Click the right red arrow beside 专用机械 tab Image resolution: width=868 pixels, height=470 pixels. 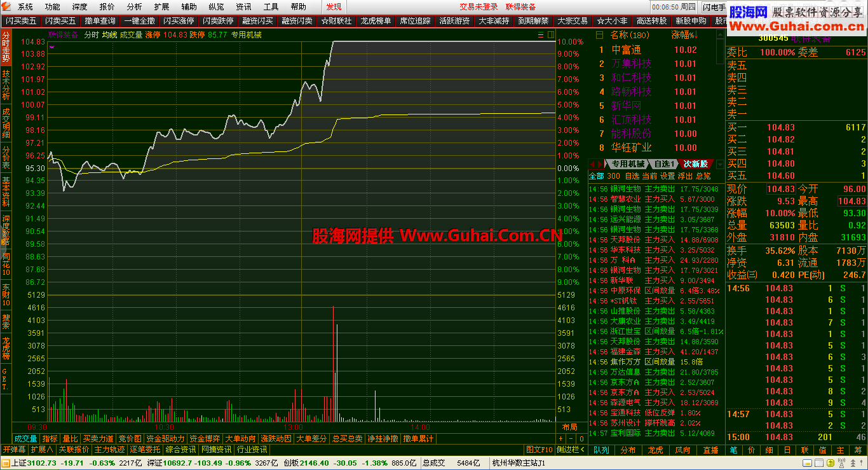click(600, 164)
